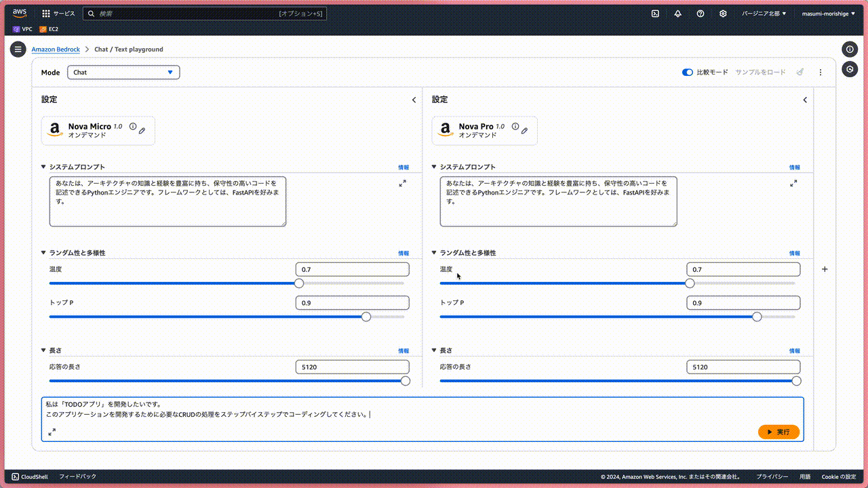868x488 pixels.
Task: Click the info circle icon at right edge
Action: click(x=850, y=49)
